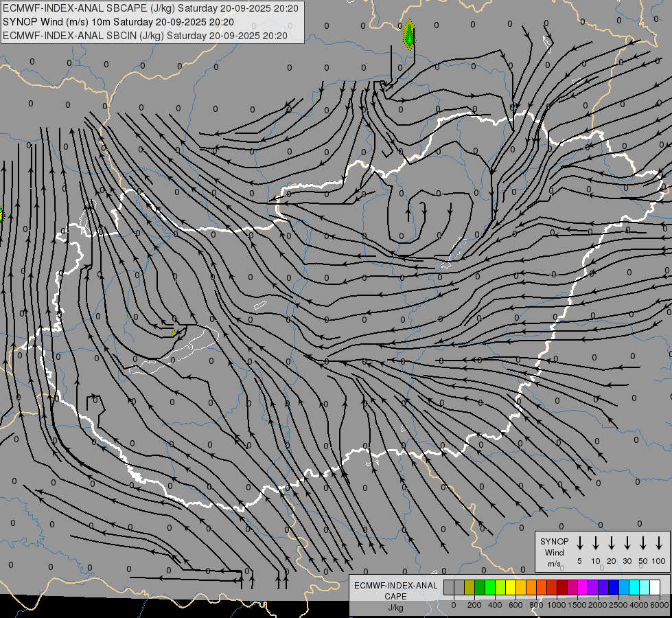672x618 pixels.
Task: Pick the 30 m/s wind legend arrow
Action: coord(627,542)
